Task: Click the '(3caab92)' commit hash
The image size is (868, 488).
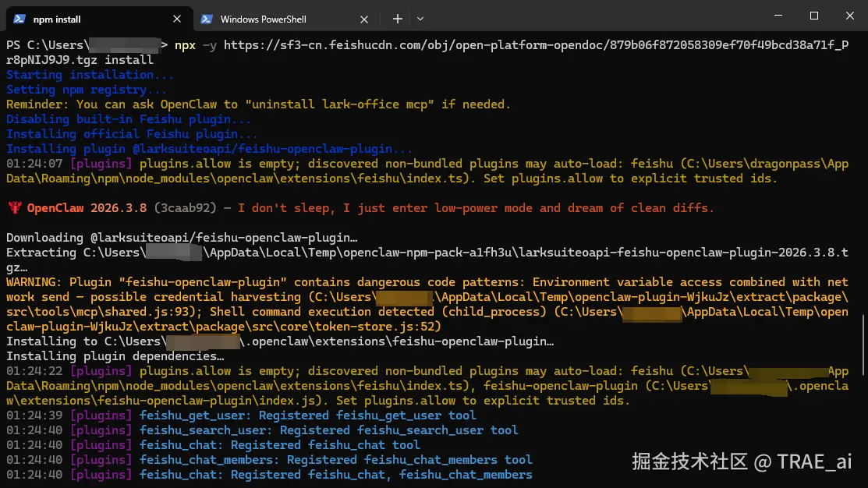Action: [x=185, y=208]
